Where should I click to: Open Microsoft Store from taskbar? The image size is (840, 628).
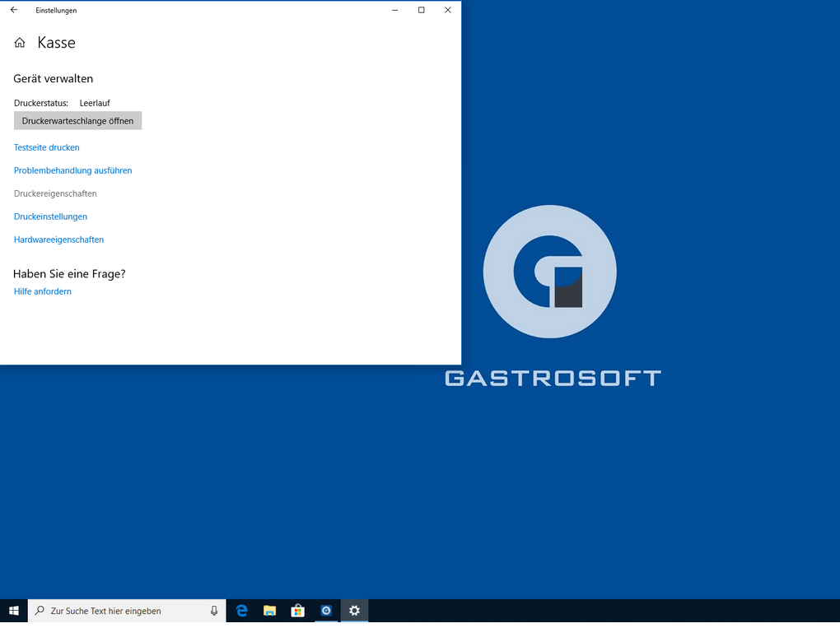pyautogui.click(x=297, y=611)
